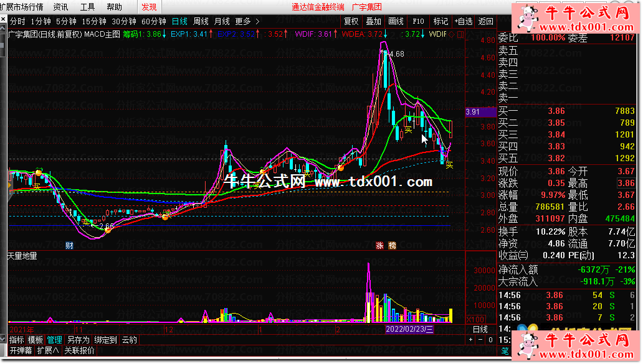
Task: Open F10 company info
Action: (418, 21)
